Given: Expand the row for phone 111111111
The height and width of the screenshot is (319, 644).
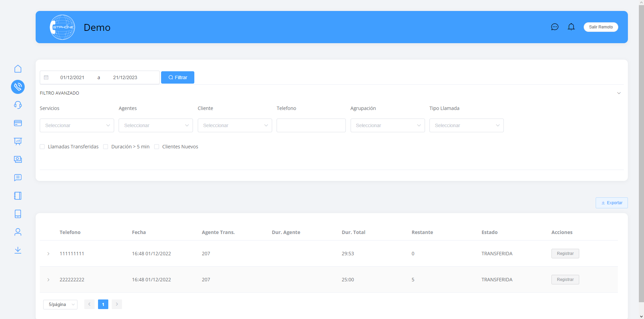Looking at the screenshot, I should pyautogui.click(x=48, y=254).
